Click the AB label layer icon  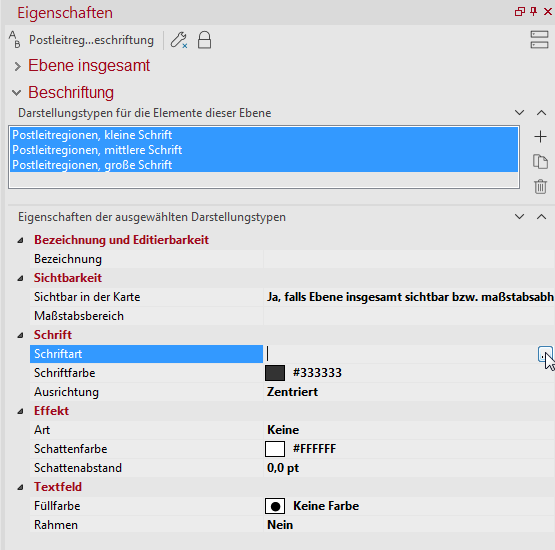pos(15,39)
